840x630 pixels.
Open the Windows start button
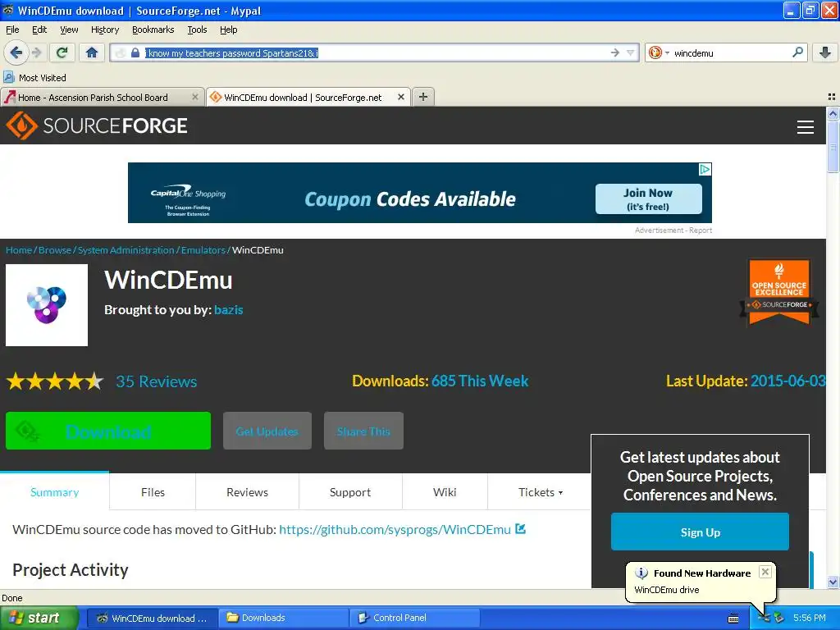click(39, 618)
